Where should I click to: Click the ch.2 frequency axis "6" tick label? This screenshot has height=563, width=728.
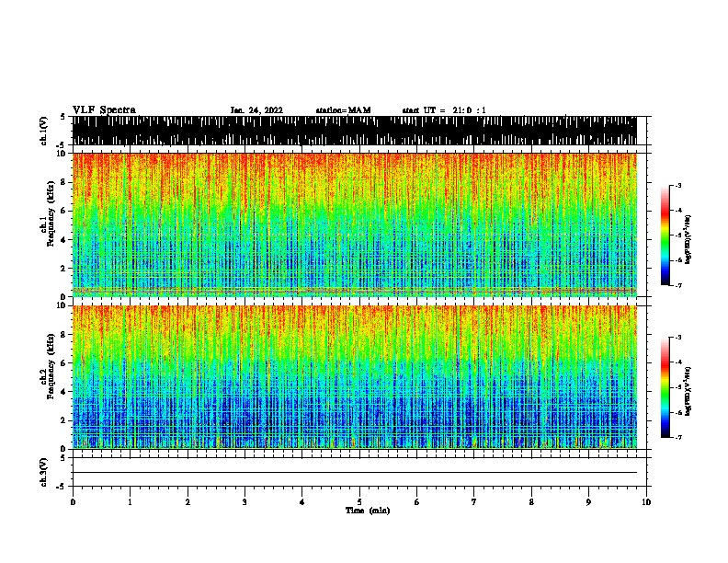point(63,362)
